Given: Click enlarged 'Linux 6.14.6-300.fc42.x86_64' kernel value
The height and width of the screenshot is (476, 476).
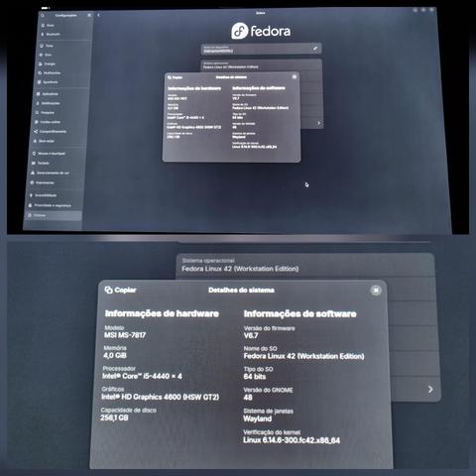Looking at the screenshot, I should click(292, 440).
